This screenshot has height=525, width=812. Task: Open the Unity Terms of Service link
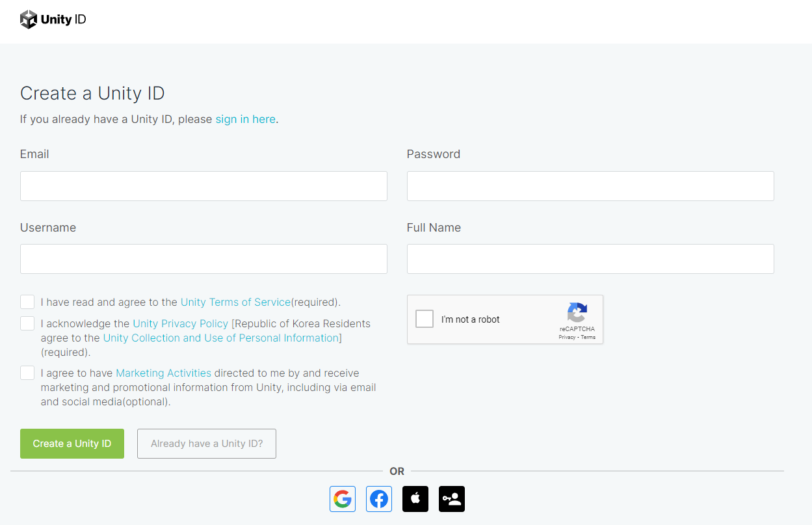pyautogui.click(x=235, y=302)
